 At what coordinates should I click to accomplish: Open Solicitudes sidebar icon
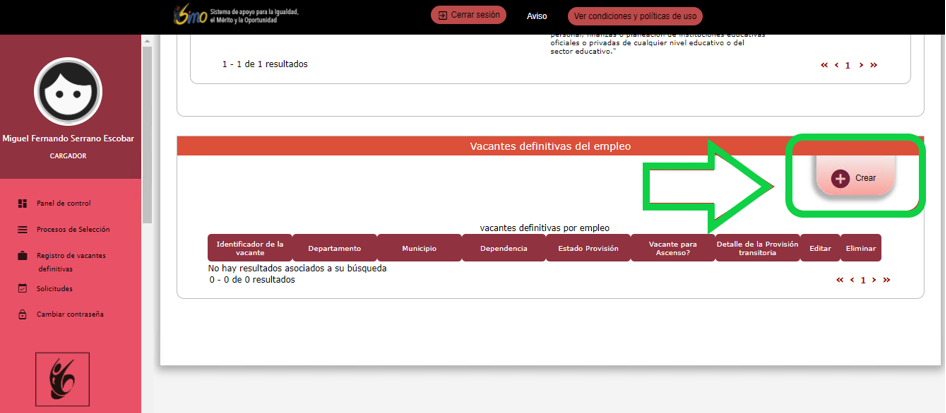click(22, 289)
